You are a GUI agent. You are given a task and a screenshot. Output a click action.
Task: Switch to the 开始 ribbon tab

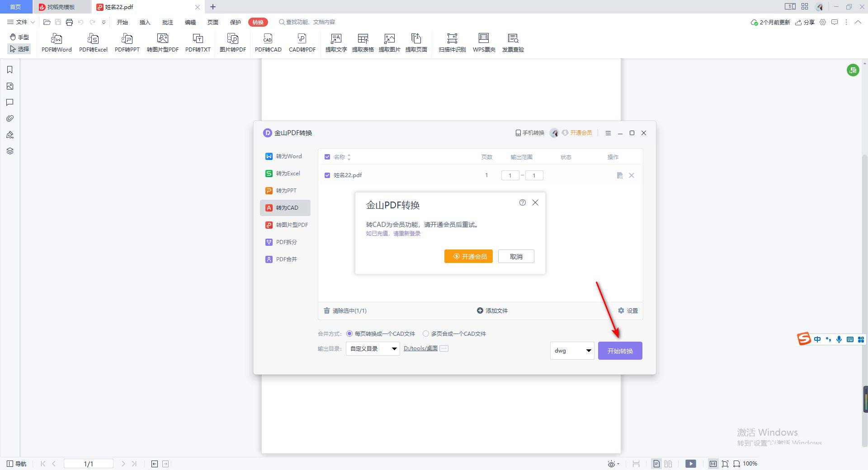(x=123, y=22)
